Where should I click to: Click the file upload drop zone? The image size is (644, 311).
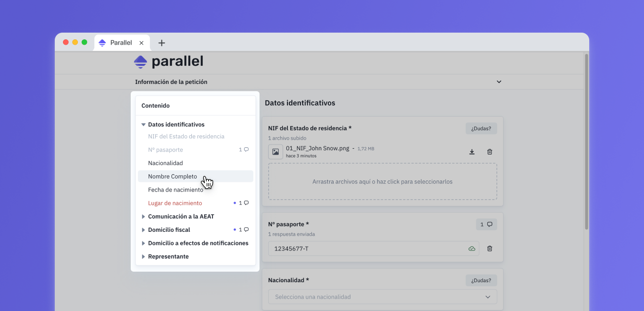click(383, 181)
